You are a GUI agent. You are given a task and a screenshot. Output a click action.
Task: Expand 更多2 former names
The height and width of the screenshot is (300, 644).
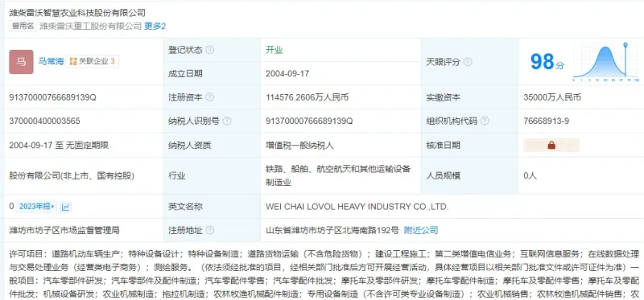155,27
